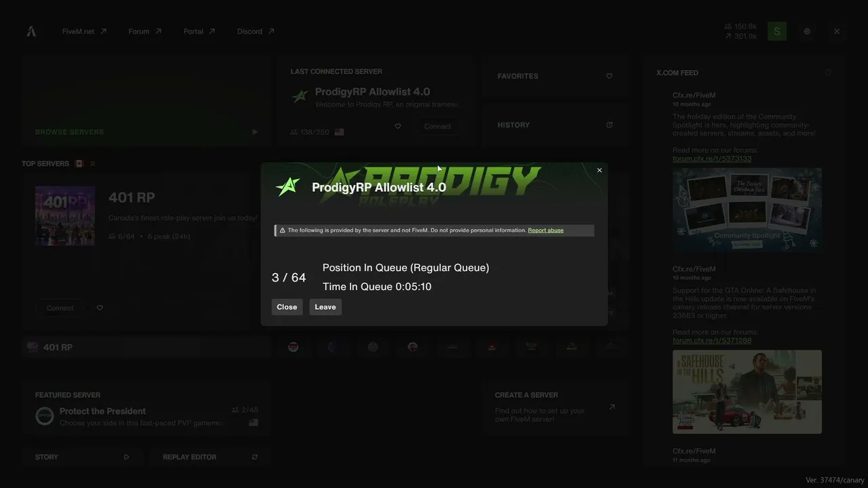Click the ProdigyRP star logo in the dialog

(x=288, y=186)
